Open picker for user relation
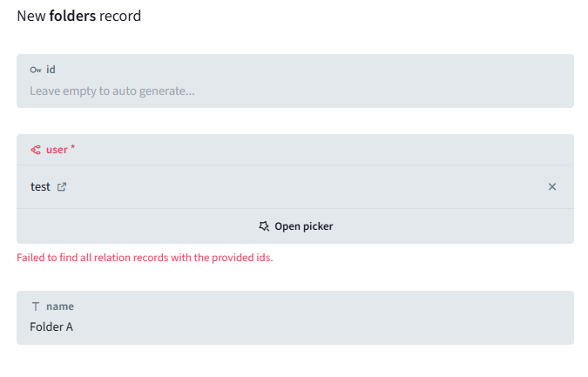The height and width of the screenshot is (377, 588). pos(295,226)
